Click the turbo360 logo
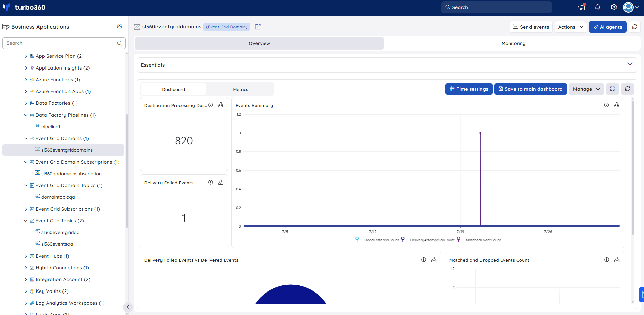This screenshot has height=315, width=644. point(24,7)
